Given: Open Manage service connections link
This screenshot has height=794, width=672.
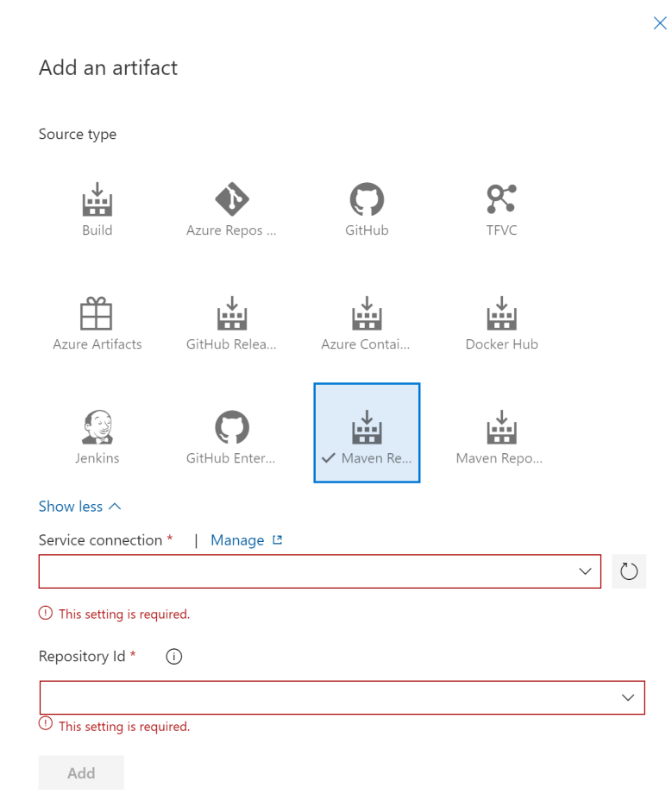Looking at the screenshot, I should (x=239, y=539).
